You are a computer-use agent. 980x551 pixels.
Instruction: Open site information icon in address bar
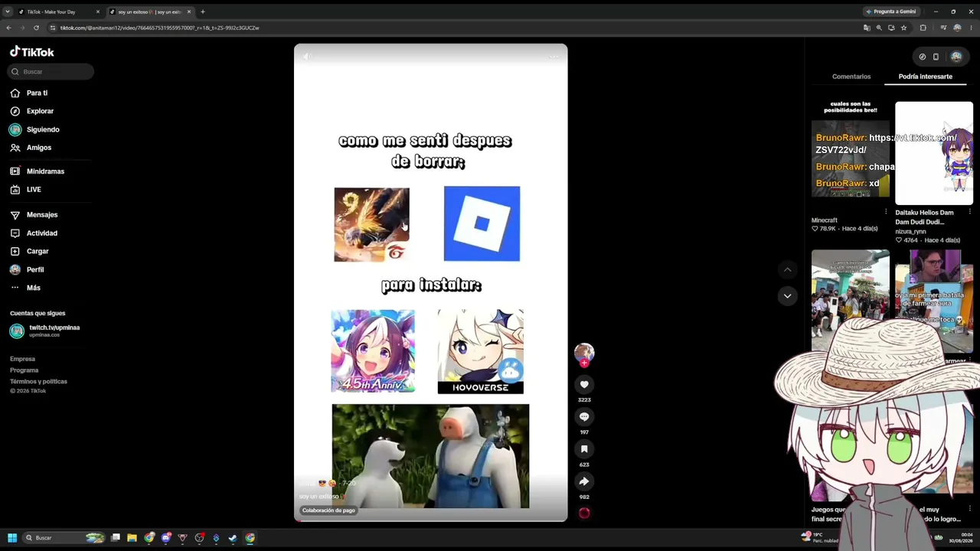(52, 28)
